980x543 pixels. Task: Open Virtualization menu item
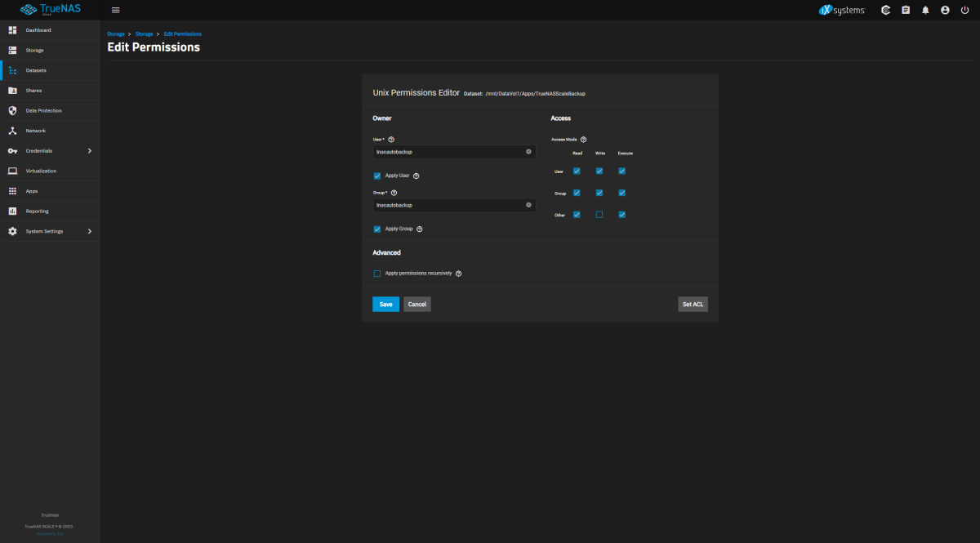pyautogui.click(x=50, y=171)
